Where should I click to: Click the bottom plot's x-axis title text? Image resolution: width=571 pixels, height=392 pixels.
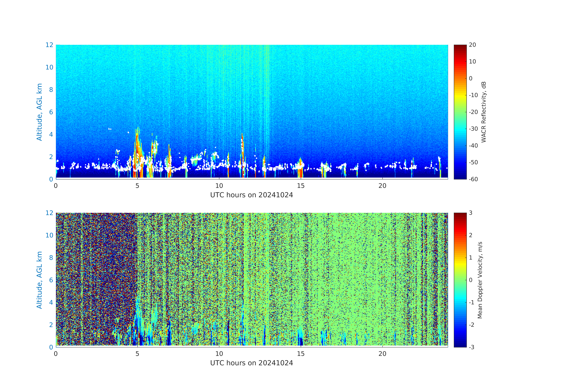tap(252, 363)
